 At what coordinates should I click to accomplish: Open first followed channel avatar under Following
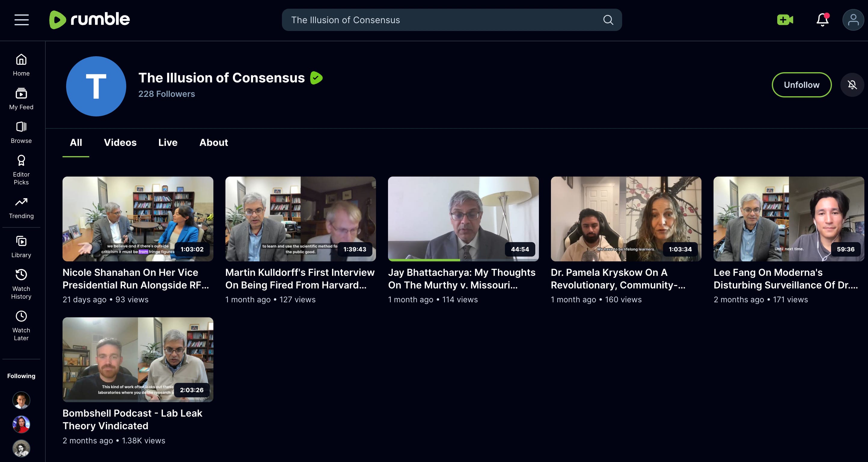click(x=21, y=400)
